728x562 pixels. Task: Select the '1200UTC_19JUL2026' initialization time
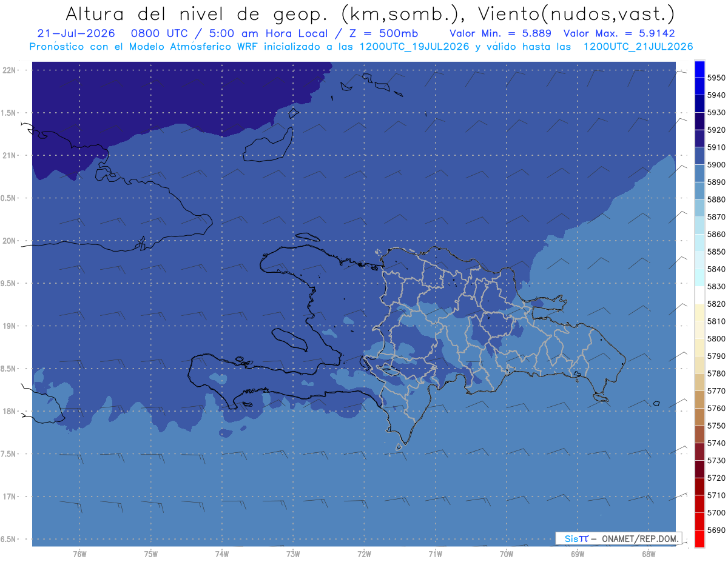click(414, 47)
